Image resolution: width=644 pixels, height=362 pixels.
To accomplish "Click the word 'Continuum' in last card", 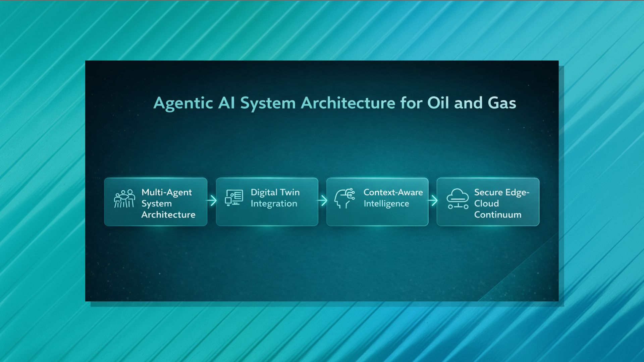I will [498, 215].
